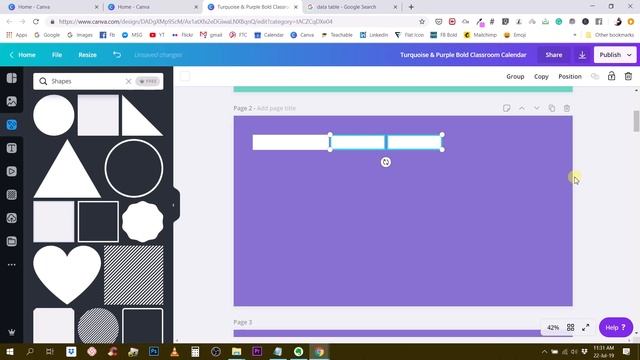Open the Teachable bookmark
Viewport: 640px width, 360px height.
[x=337, y=35]
